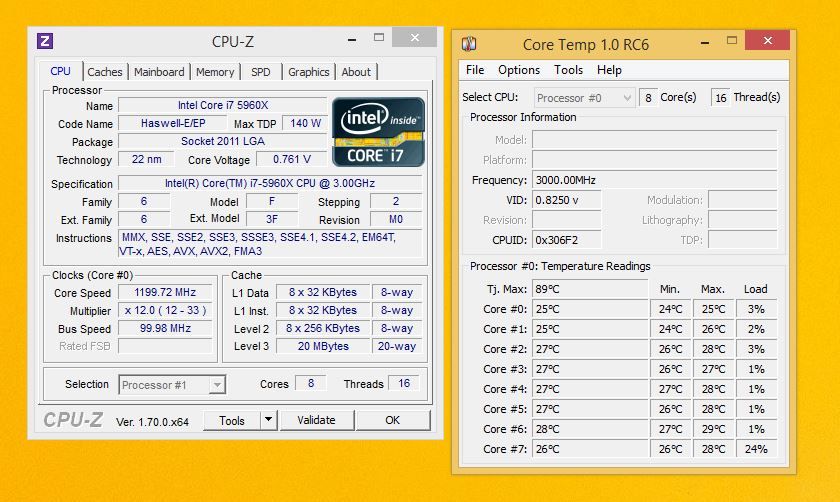840x502 pixels.
Task: Click the Core #1 load value 2%
Action: tap(756, 329)
